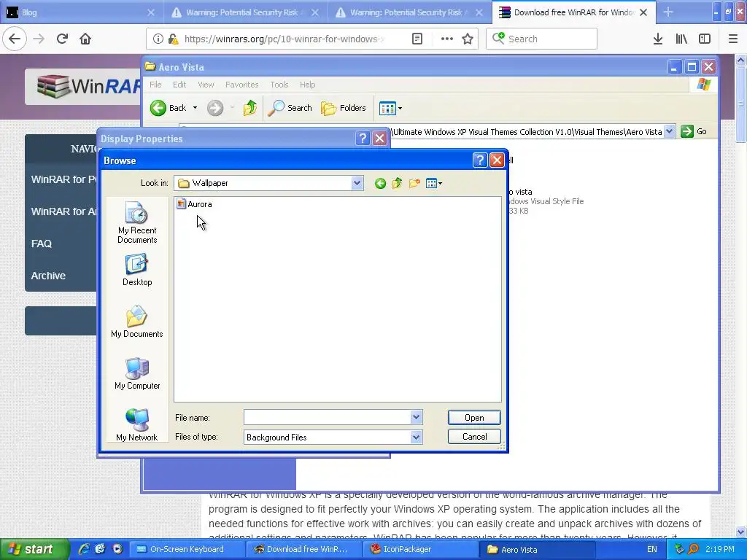Click the Display Properties help button

[363, 139]
